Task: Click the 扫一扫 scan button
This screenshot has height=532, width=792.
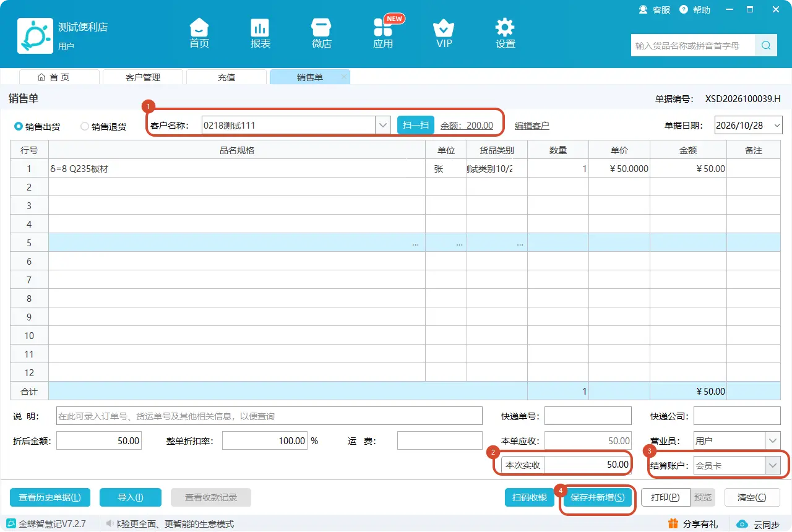Action: click(416, 125)
